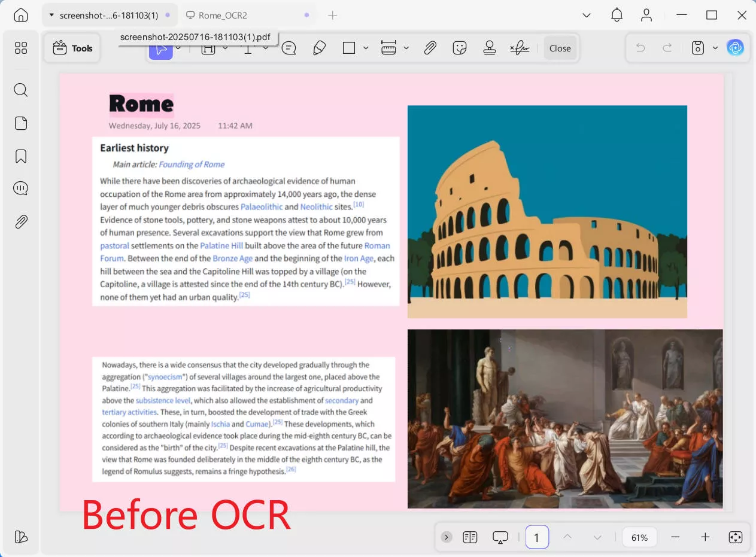Expand the save options dropdown
The image size is (756, 557).
tap(715, 48)
